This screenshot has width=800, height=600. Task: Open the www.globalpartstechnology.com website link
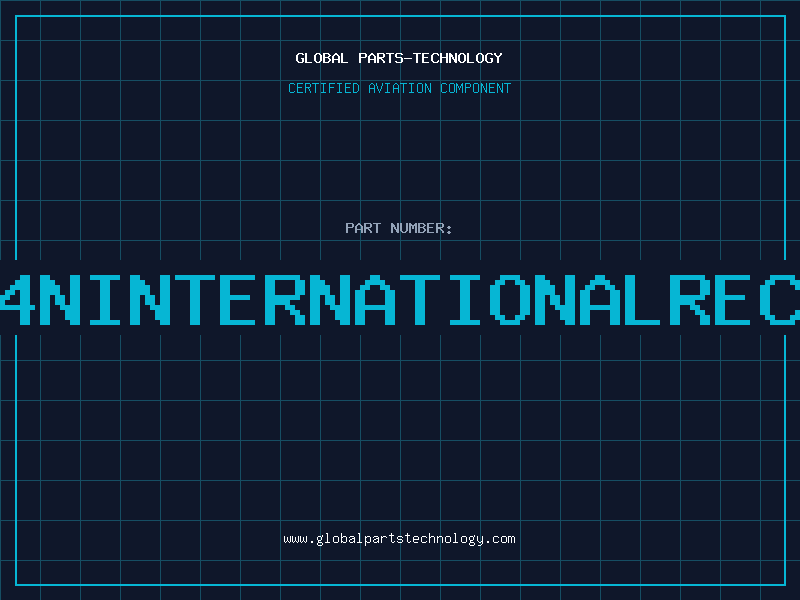point(399,539)
